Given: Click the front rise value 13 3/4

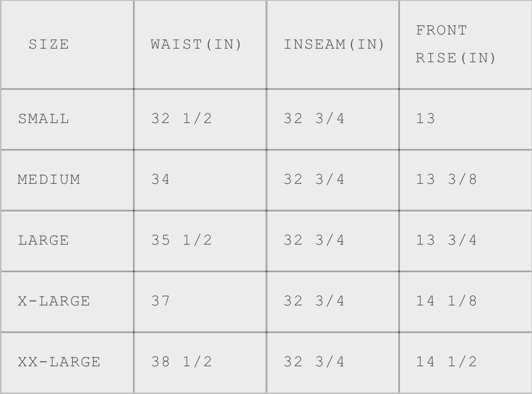Looking at the screenshot, I should click(x=446, y=240).
